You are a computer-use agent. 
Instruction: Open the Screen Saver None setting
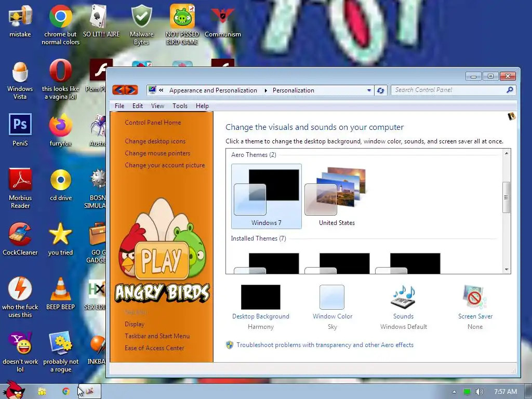[x=475, y=307]
